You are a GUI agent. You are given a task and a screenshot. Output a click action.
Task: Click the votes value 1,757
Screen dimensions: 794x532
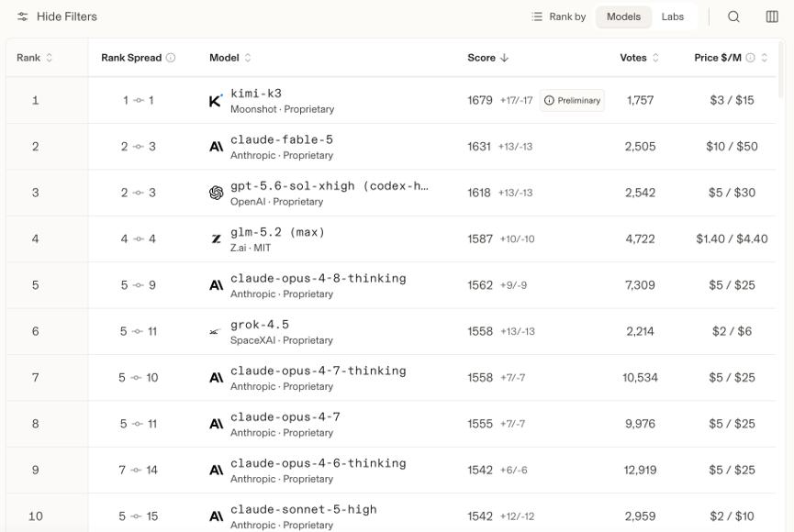pyautogui.click(x=640, y=100)
